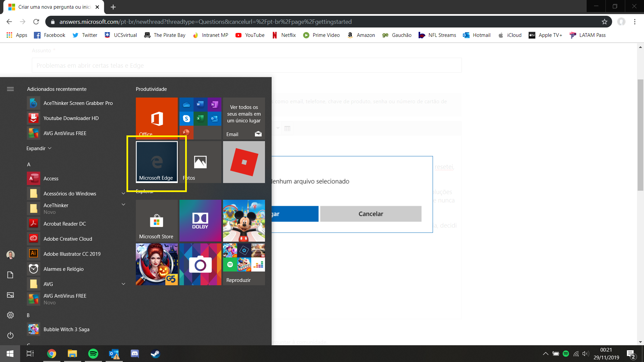The width and height of the screenshot is (644, 362).
Task: Expand the AVG folder in app list
Action: (x=123, y=284)
